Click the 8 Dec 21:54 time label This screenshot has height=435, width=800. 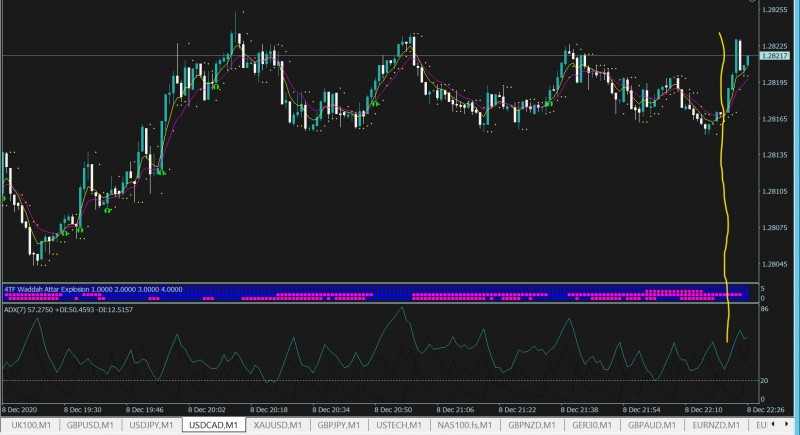pos(642,410)
